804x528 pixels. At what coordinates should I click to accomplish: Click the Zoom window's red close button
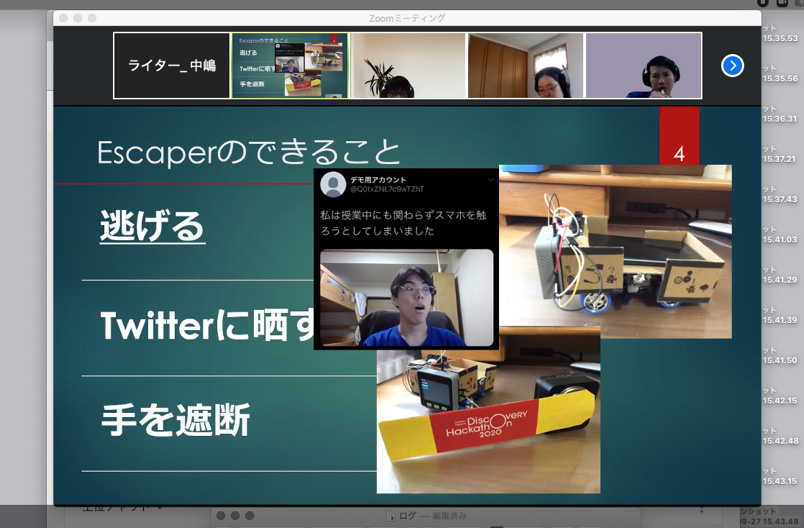[64, 18]
